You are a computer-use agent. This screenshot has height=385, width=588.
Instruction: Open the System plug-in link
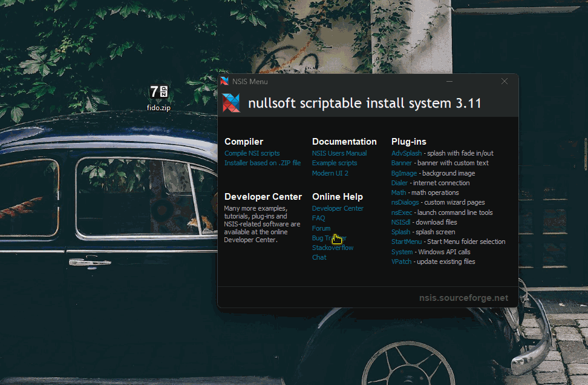pos(402,252)
